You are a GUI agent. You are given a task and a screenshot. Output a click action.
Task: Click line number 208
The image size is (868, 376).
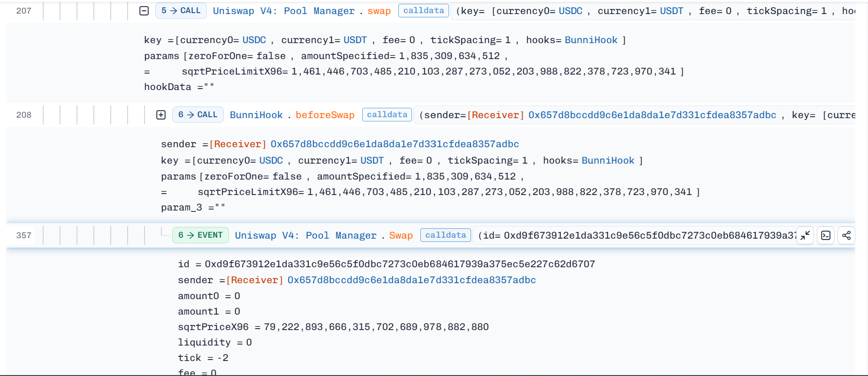pyautogui.click(x=24, y=115)
